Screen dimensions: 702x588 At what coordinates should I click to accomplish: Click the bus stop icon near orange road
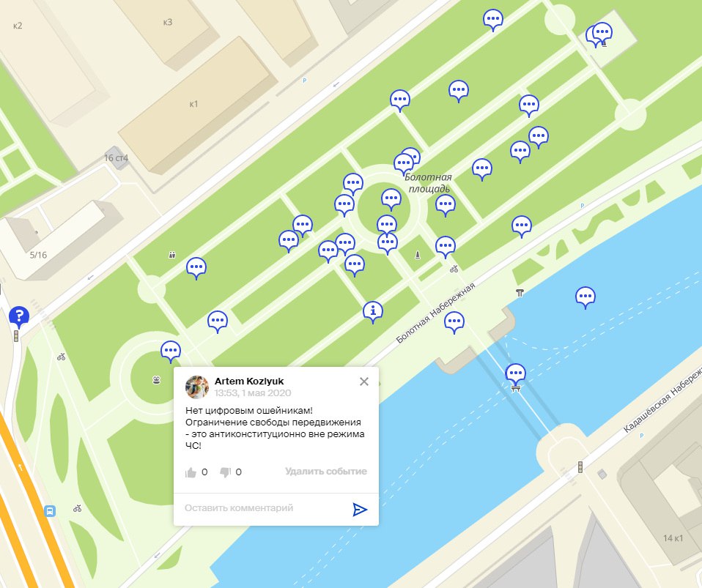point(50,511)
